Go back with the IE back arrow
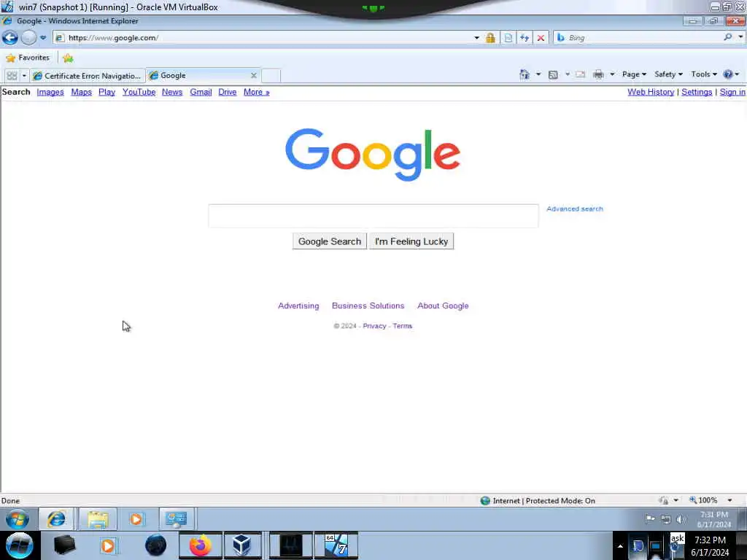Viewport: 747px width, 560px height. click(10, 38)
